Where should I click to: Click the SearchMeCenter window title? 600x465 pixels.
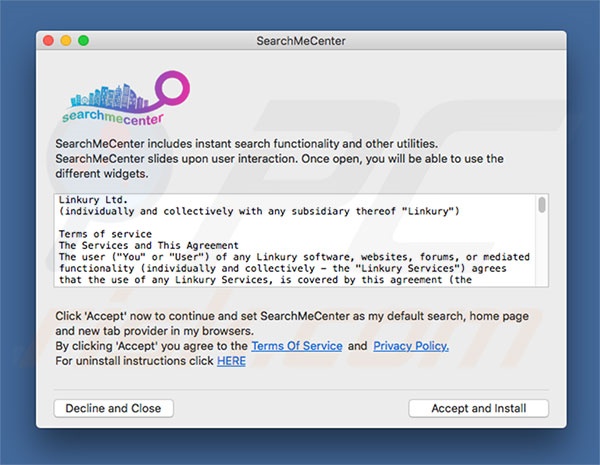pos(301,41)
